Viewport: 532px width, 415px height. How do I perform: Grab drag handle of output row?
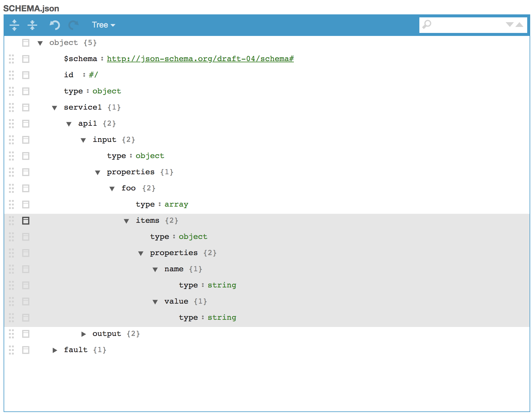click(x=11, y=334)
